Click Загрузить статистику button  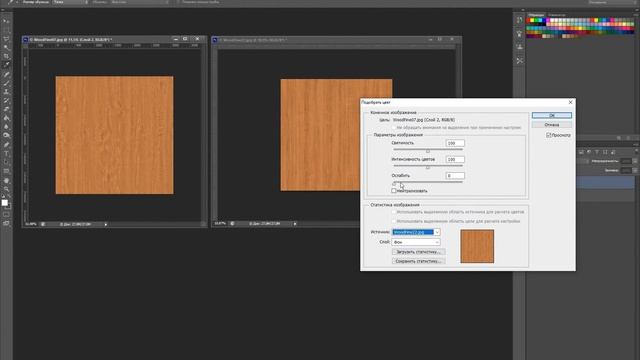pyautogui.click(x=418, y=252)
